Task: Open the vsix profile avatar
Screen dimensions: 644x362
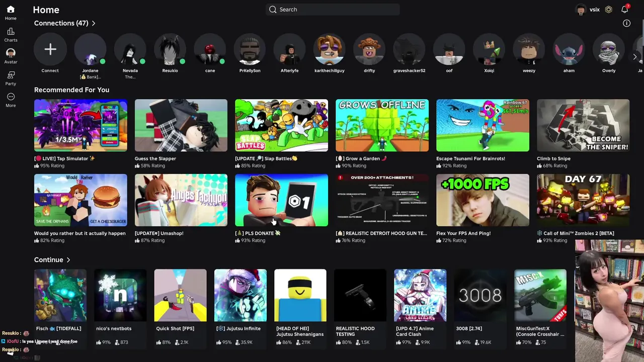Action: (x=581, y=10)
